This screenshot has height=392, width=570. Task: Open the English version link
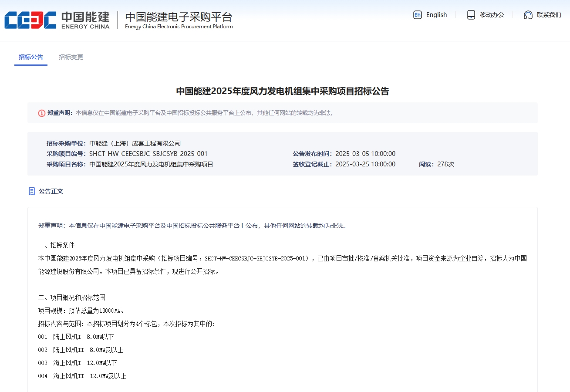point(436,15)
